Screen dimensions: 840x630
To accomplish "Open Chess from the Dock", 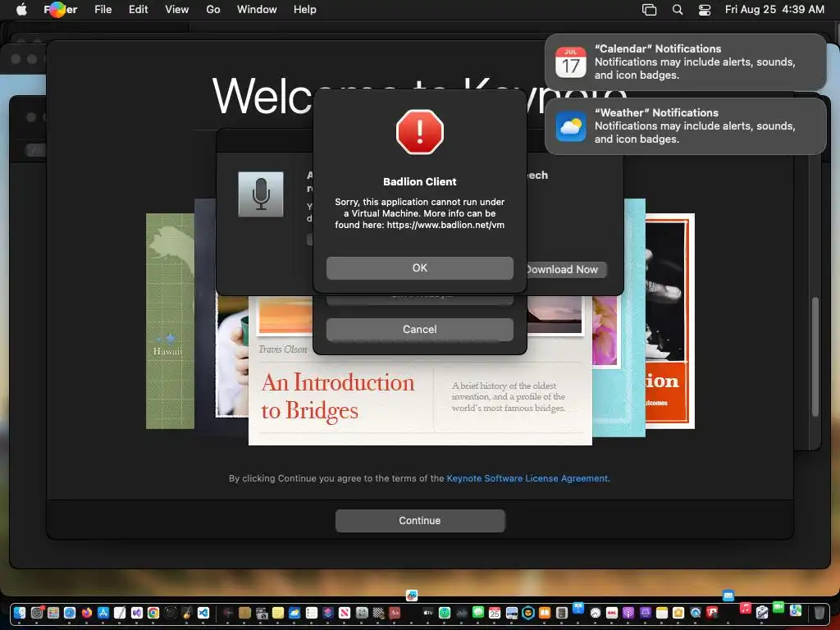I will click(378, 613).
